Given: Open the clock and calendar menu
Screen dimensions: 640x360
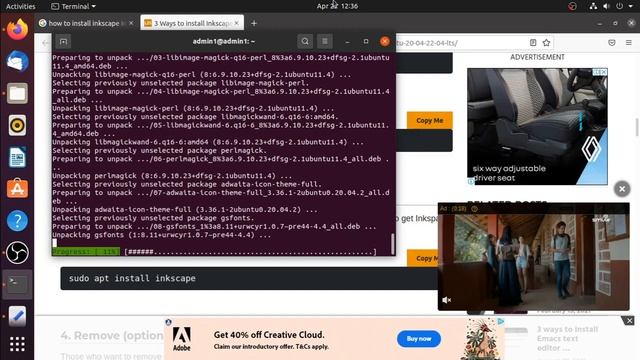Looking at the screenshot, I should click(x=337, y=6).
